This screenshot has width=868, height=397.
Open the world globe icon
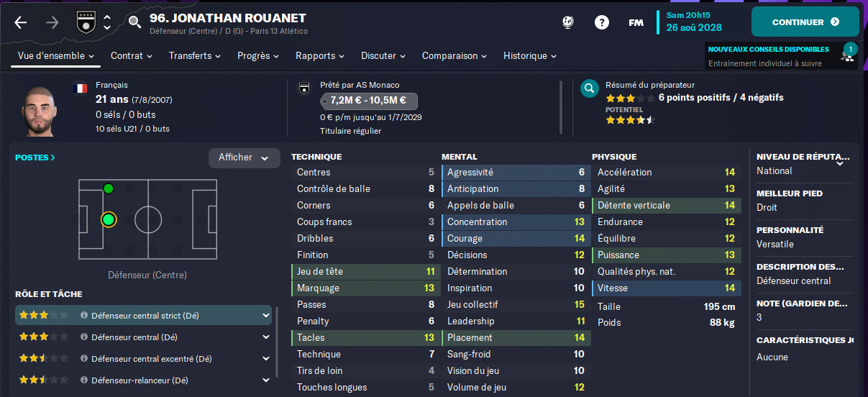coord(568,22)
